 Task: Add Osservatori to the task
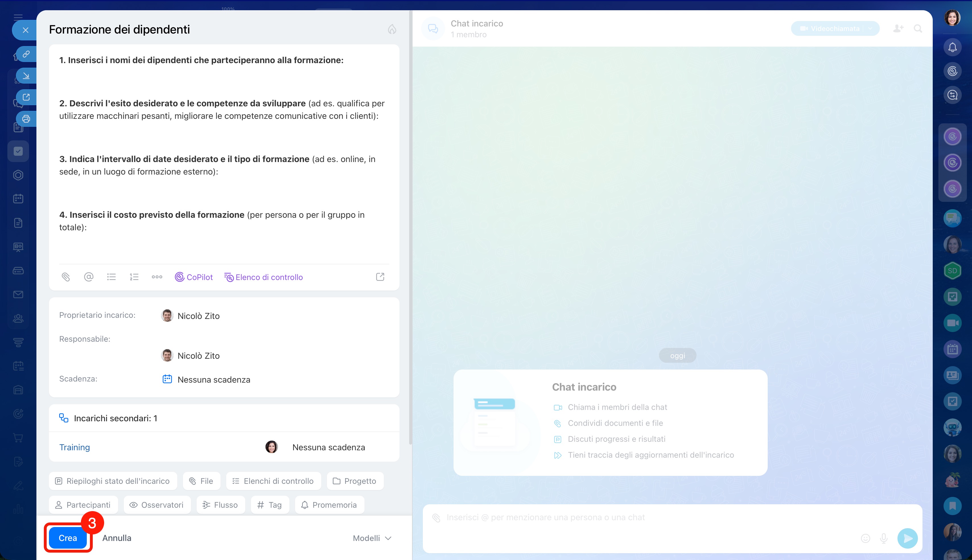(157, 505)
